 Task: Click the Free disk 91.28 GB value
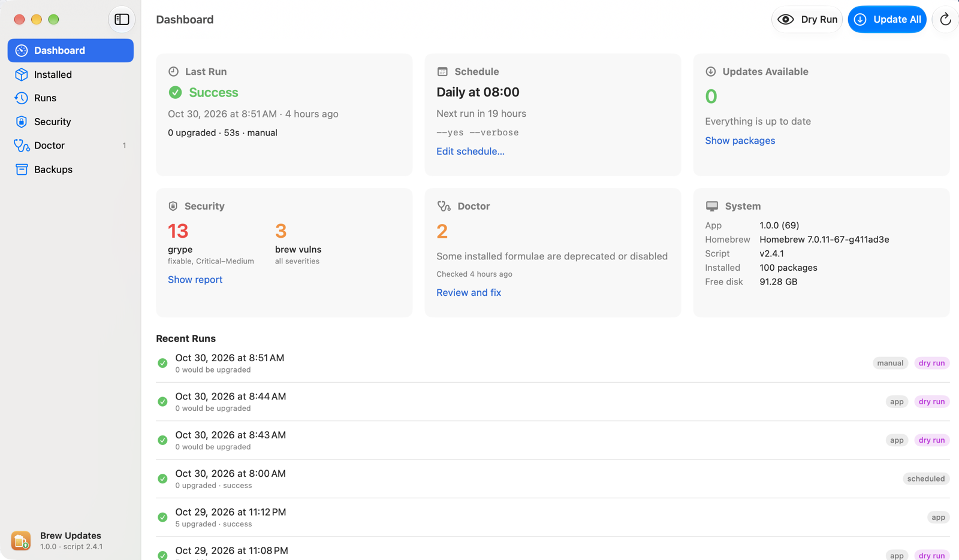(x=778, y=281)
